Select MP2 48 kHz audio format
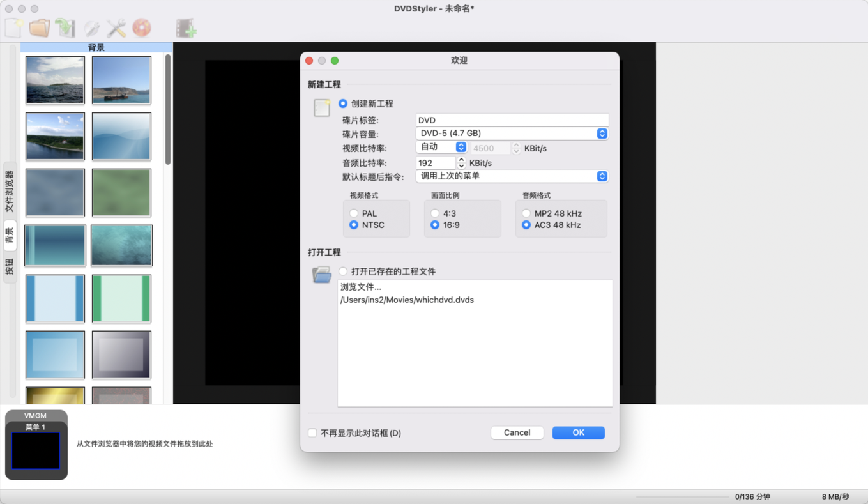Screen dimensions: 868x504 click(526, 213)
